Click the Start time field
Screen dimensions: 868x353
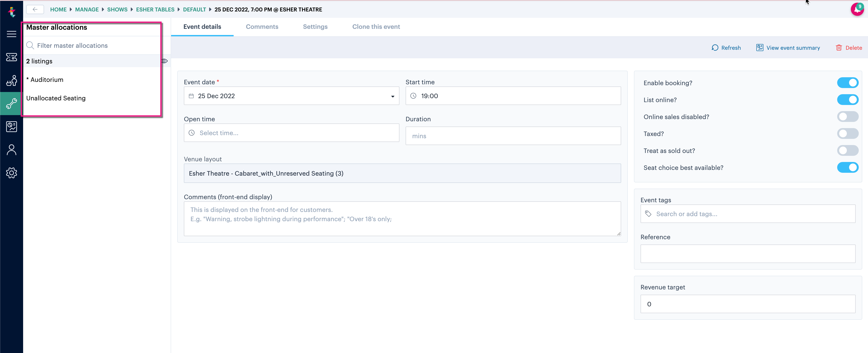click(513, 96)
